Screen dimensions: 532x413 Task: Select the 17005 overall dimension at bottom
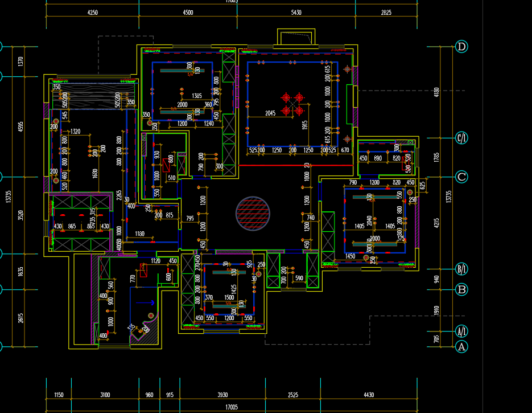pos(232,407)
